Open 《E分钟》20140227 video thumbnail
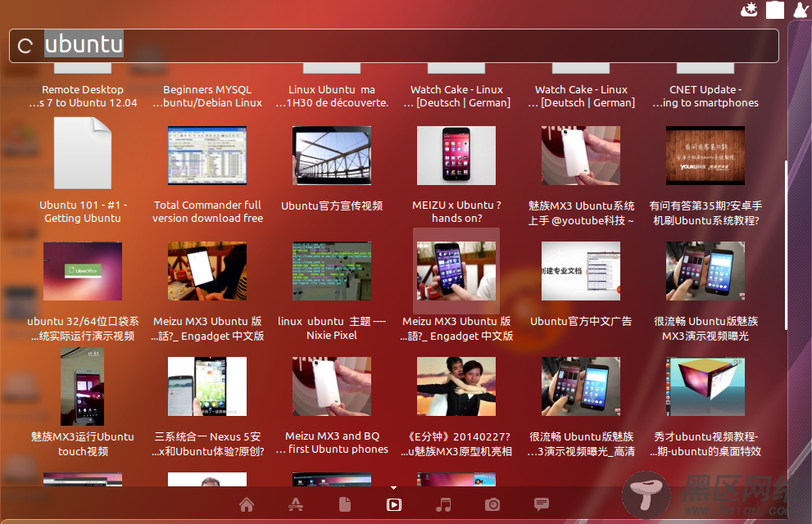Image resolution: width=812 pixels, height=524 pixels. [x=456, y=386]
